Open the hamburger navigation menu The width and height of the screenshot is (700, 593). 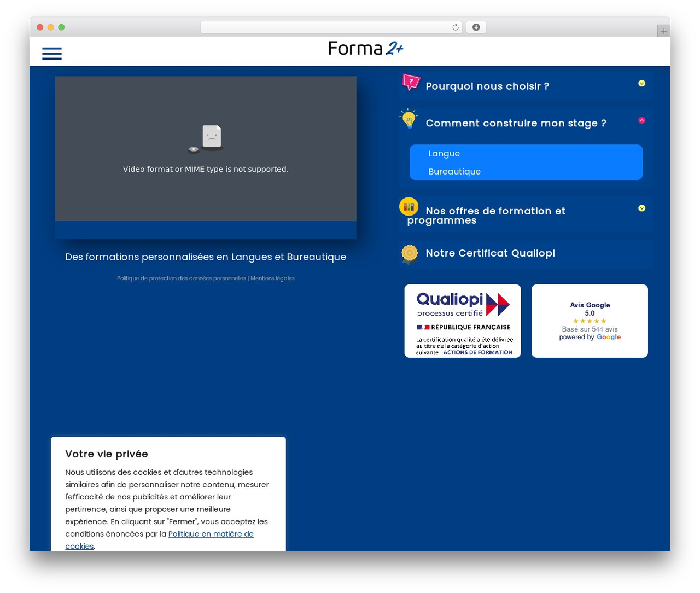52,53
